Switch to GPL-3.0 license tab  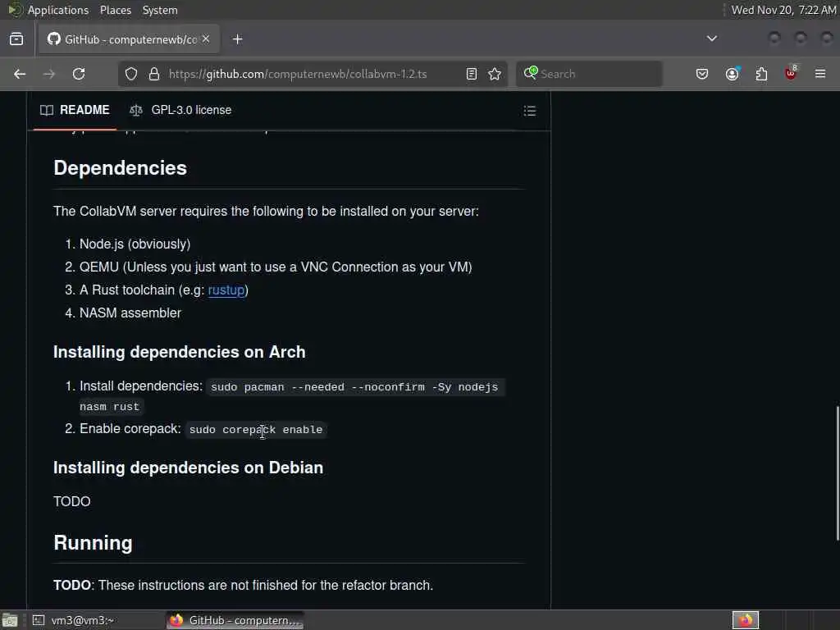point(180,110)
